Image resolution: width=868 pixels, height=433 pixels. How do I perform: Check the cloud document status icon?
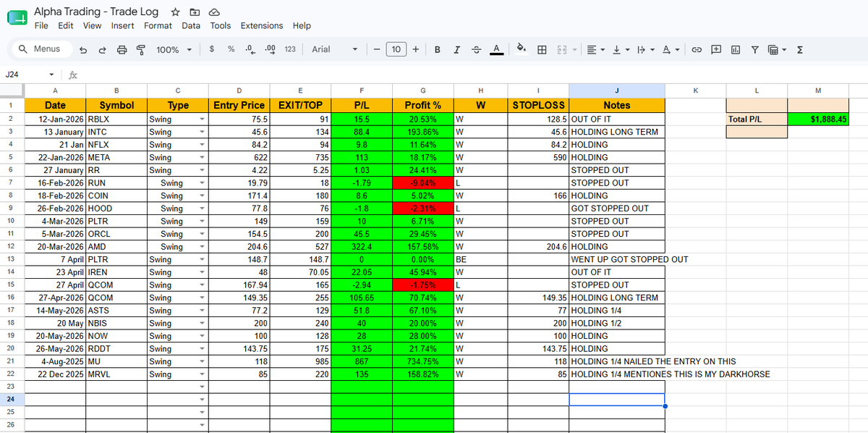click(x=213, y=12)
